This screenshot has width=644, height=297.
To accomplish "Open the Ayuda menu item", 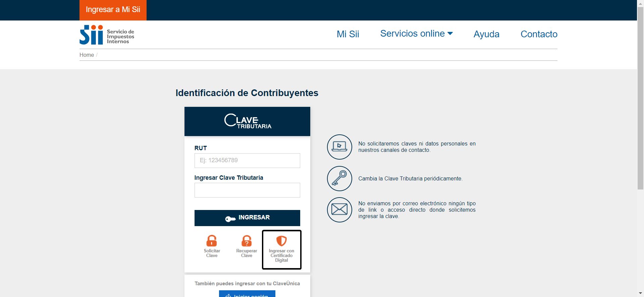I will tap(486, 34).
